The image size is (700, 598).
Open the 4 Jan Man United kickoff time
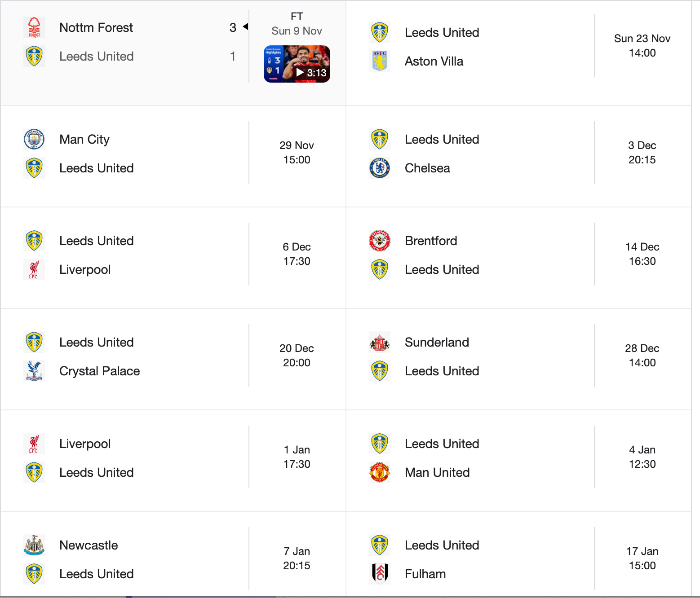click(x=642, y=457)
